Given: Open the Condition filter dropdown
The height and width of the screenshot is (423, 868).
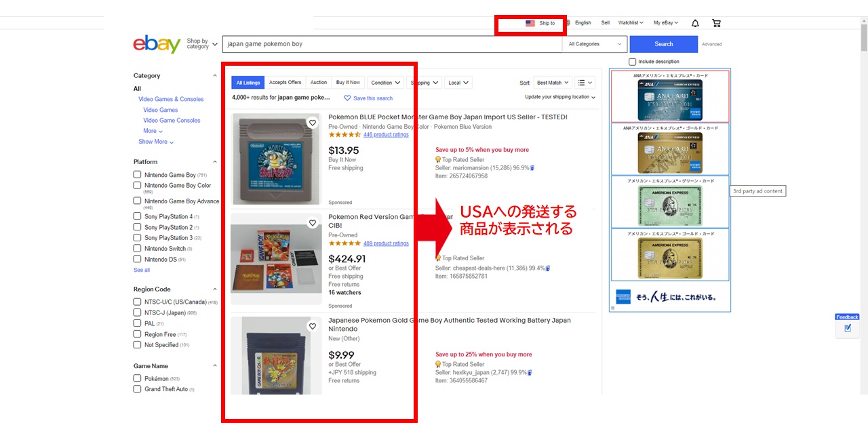Looking at the screenshot, I should pyautogui.click(x=385, y=83).
